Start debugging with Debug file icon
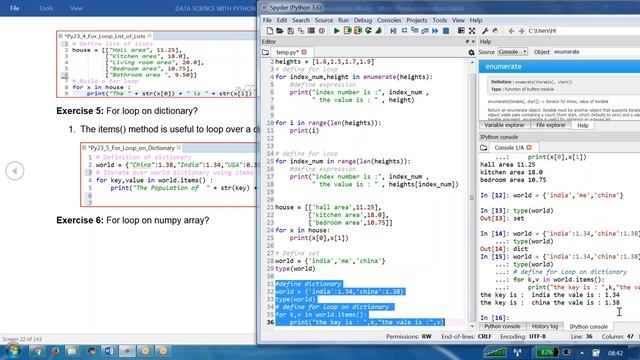This screenshot has width=640, height=360. tap(393, 31)
